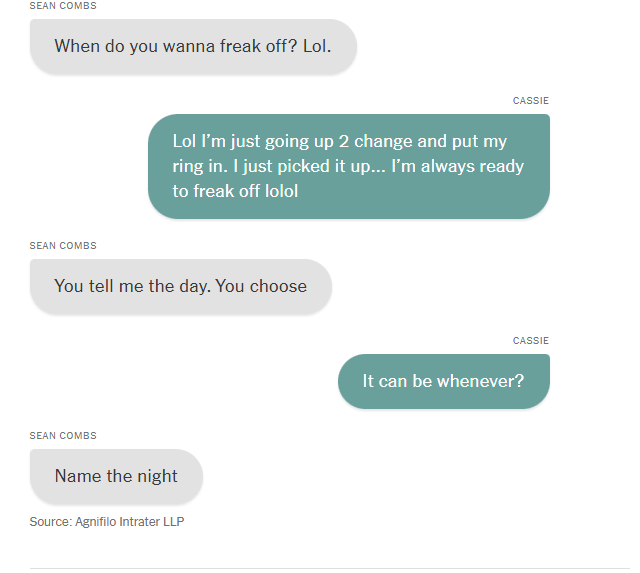Screen dimensions: 640x573
Task: Open the "You tell me the day. You choose" bubble
Action: [180, 286]
